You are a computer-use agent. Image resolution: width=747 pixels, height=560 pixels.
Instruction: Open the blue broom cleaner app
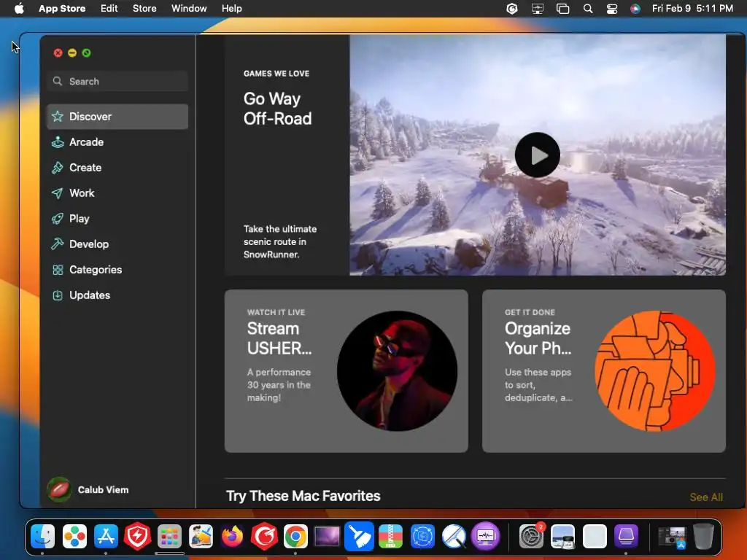click(359, 537)
